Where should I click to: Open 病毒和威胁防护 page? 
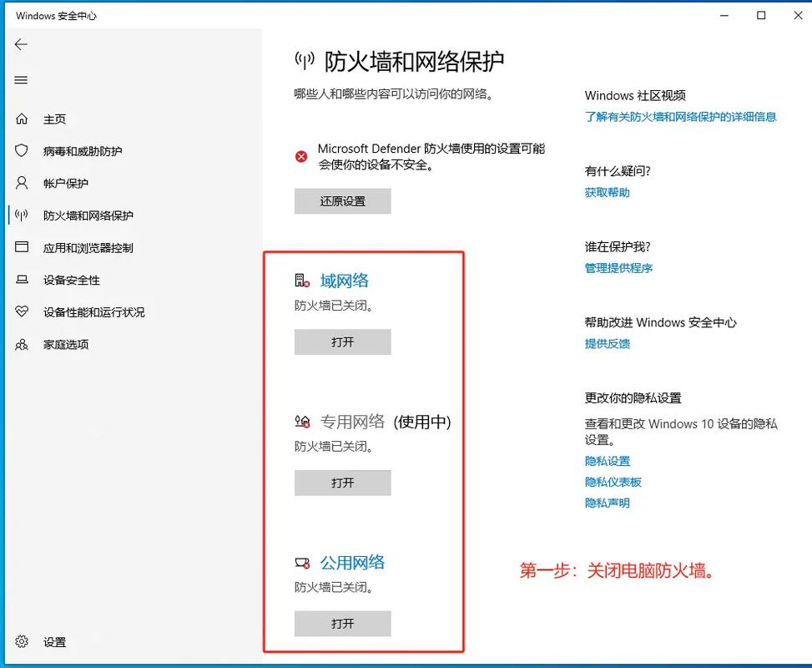tap(83, 151)
